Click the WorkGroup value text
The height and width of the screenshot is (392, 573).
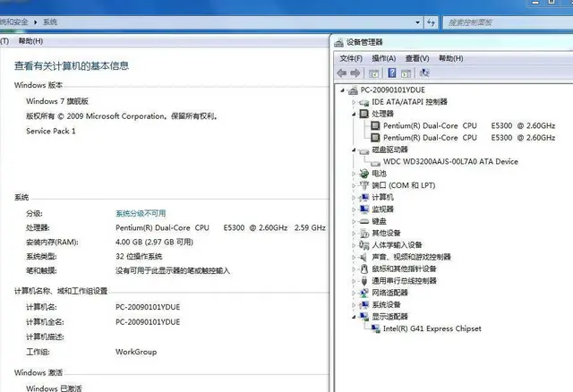136,353
